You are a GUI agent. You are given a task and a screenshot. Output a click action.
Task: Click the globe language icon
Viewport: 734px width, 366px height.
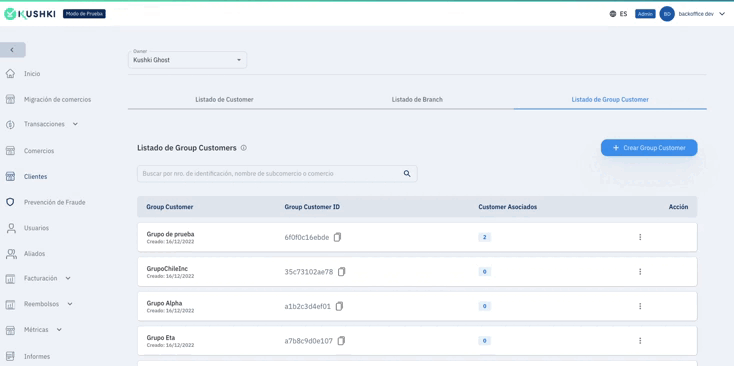point(613,14)
